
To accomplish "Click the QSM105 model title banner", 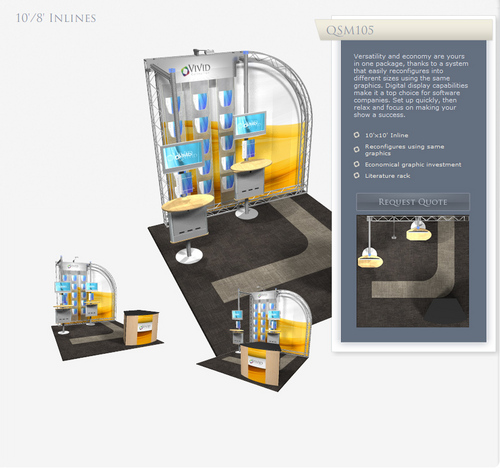I will pyautogui.click(x=404, y=30).
